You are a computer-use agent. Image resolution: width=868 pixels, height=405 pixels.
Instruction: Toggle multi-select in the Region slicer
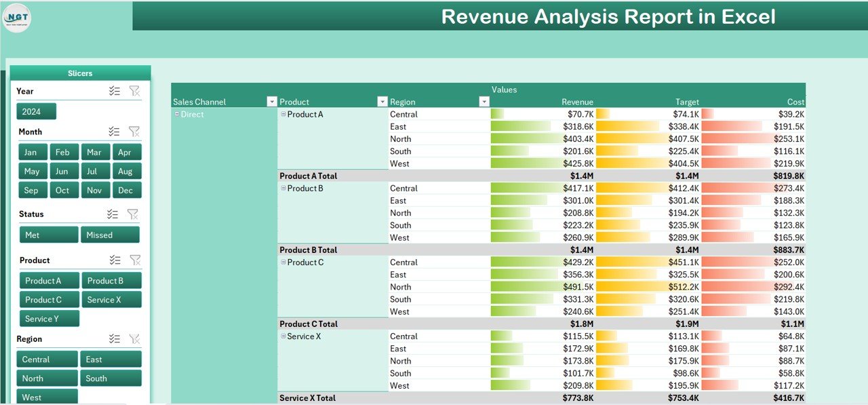(115, 339)
